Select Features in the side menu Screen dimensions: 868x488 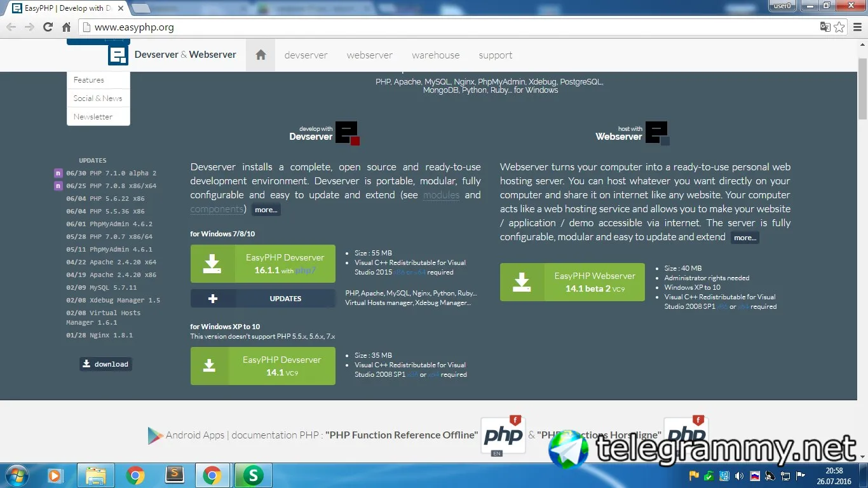click(98, 80)
